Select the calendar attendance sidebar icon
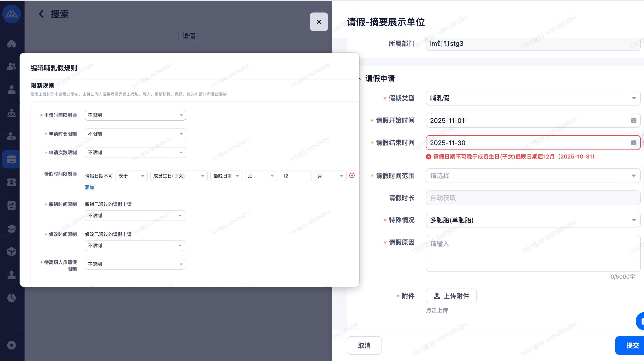Viewport: 644px width, 361px height. click(x=12, y=159)
